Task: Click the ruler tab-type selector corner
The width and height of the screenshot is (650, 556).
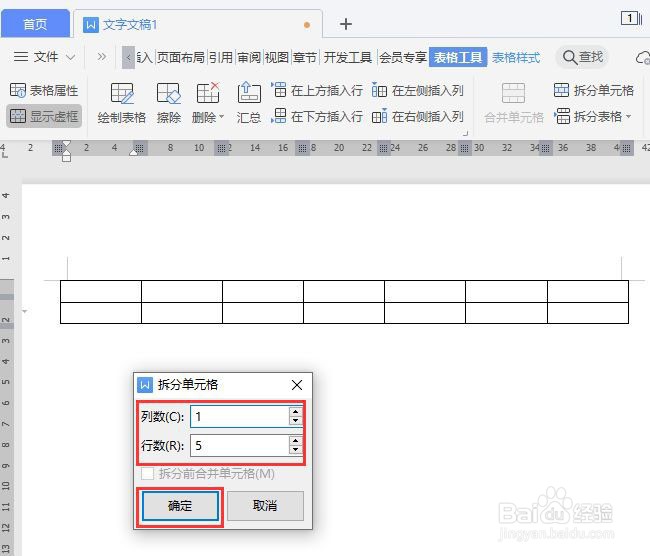Action: 5,154
